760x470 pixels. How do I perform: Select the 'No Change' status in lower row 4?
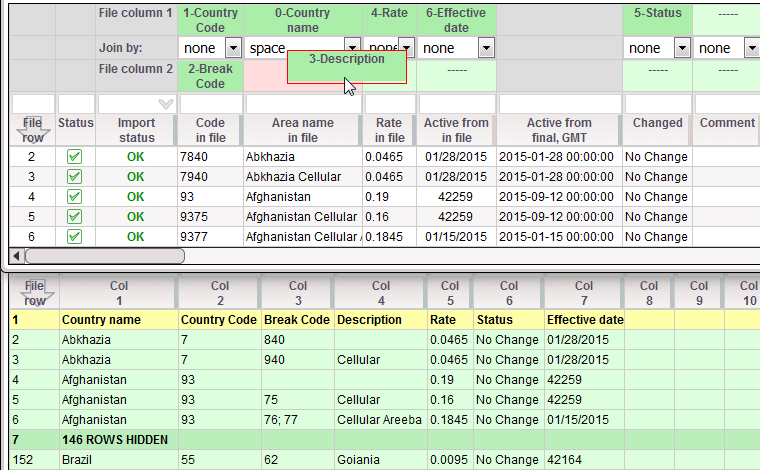coord(508,380)
